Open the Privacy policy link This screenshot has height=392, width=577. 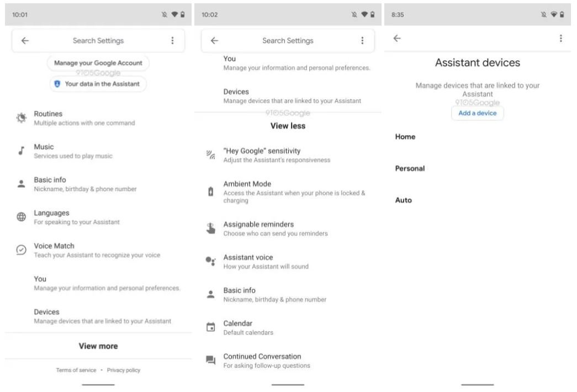pos(124,370)
